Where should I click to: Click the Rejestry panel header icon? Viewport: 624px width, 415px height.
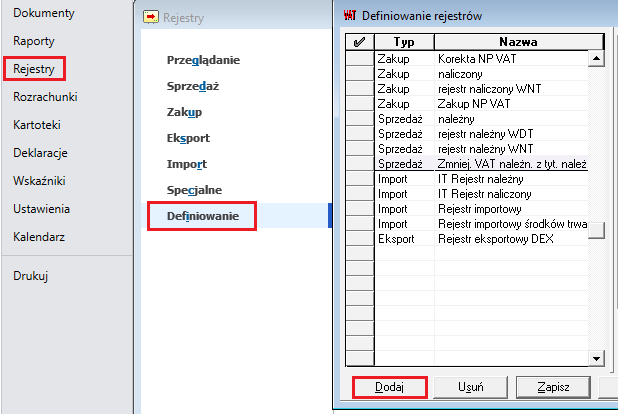[151, 17]
